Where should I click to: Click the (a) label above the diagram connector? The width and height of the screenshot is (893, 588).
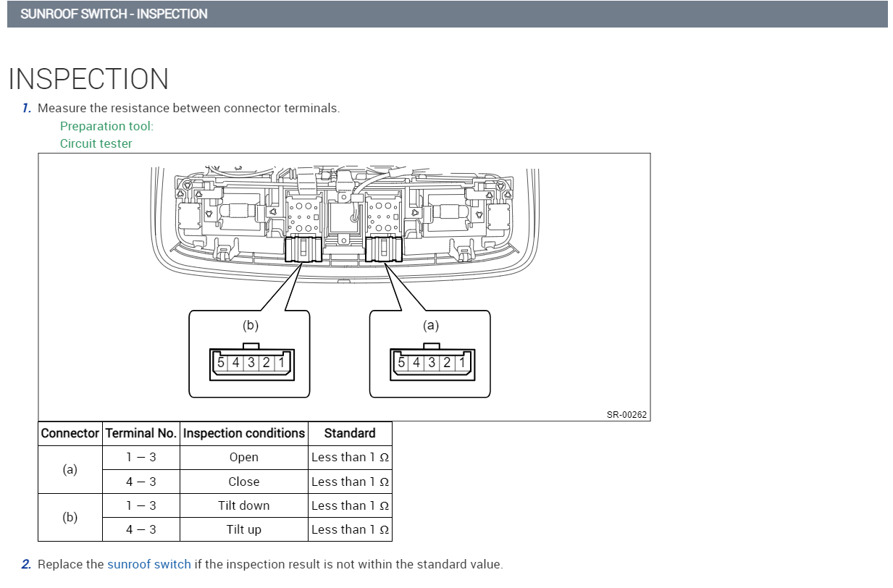coord(430,325)
